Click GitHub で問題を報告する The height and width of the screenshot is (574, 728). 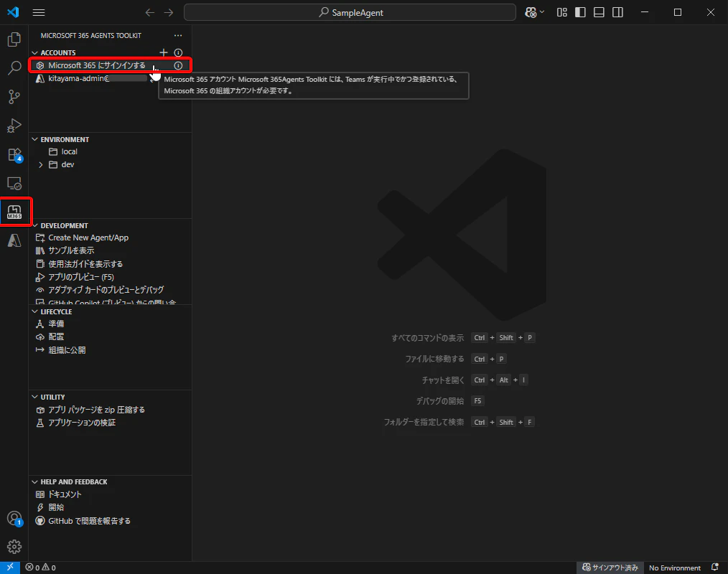[89, 521]
